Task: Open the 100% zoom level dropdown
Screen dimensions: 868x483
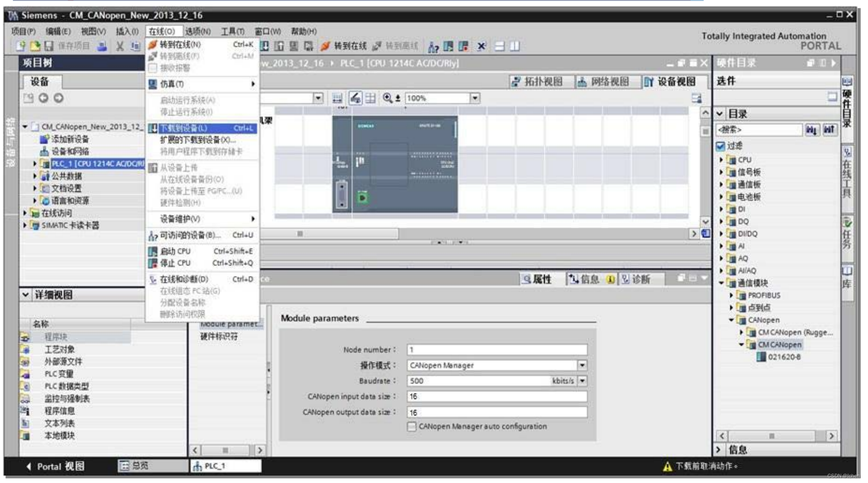Action: pos(475,98)
